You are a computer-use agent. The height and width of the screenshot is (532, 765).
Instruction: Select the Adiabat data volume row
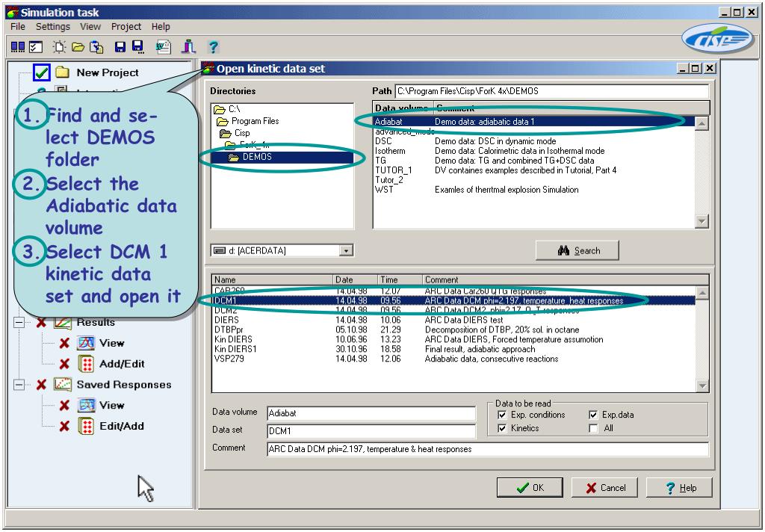[533, 122]
